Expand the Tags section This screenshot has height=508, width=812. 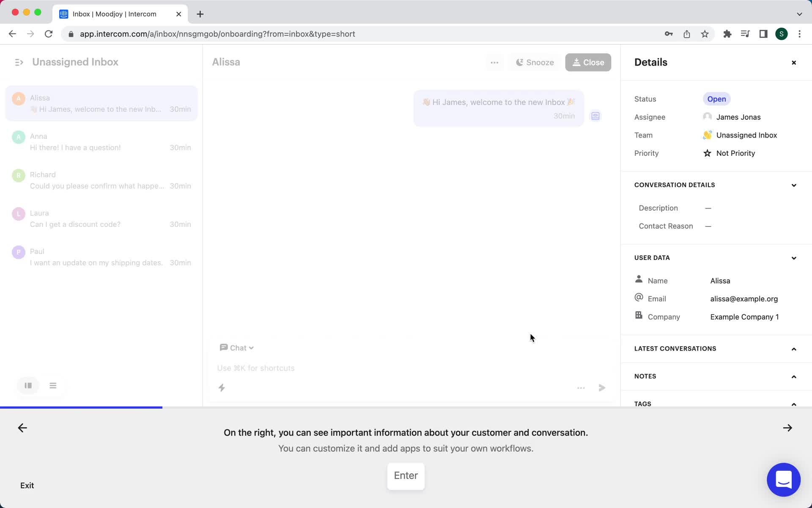click(794, 403)
